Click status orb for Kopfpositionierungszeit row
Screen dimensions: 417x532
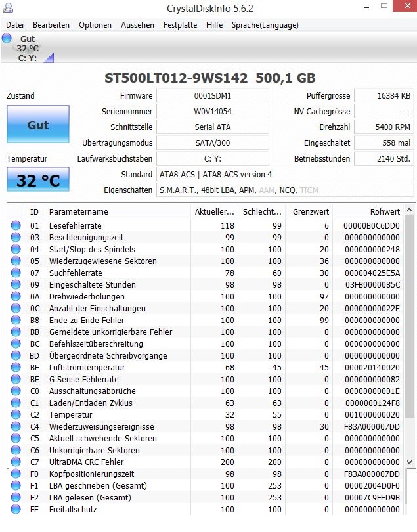tap(16, 474)
